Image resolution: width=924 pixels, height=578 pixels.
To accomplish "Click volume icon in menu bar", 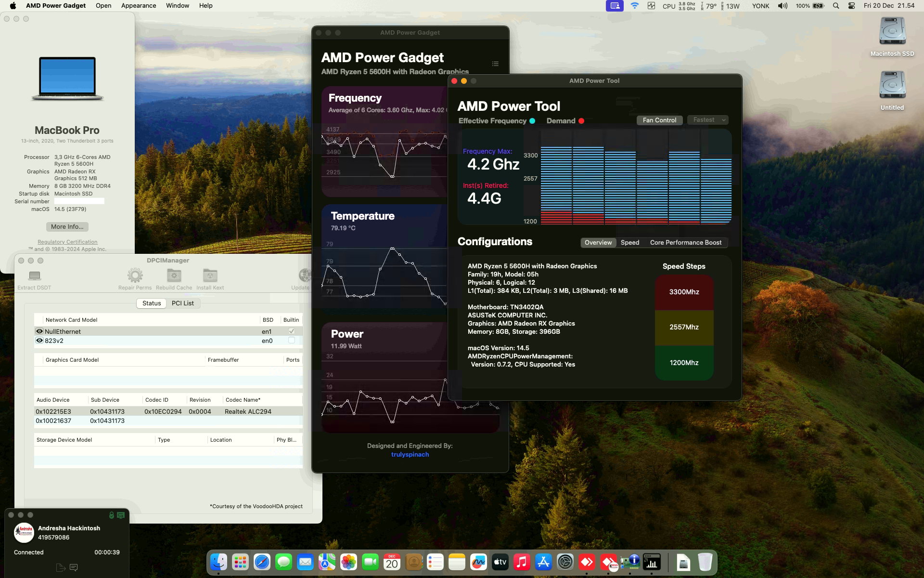I will [783, 6].
